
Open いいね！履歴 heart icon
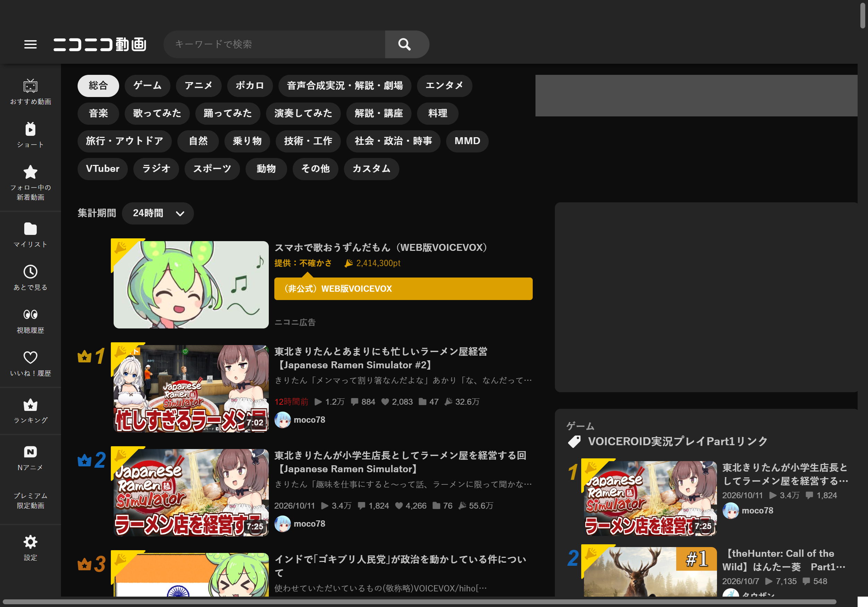[30, 358]
